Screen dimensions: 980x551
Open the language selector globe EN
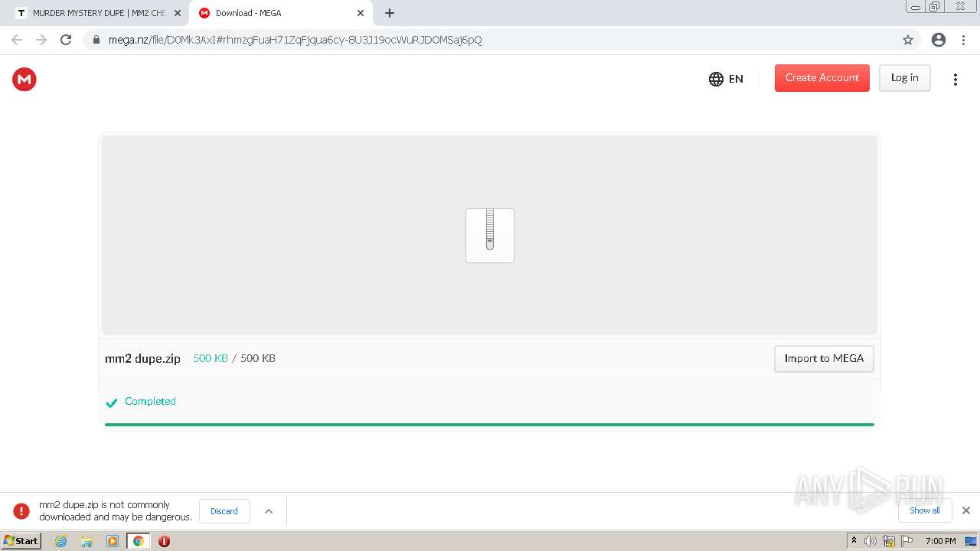click(x=726, y=79)
